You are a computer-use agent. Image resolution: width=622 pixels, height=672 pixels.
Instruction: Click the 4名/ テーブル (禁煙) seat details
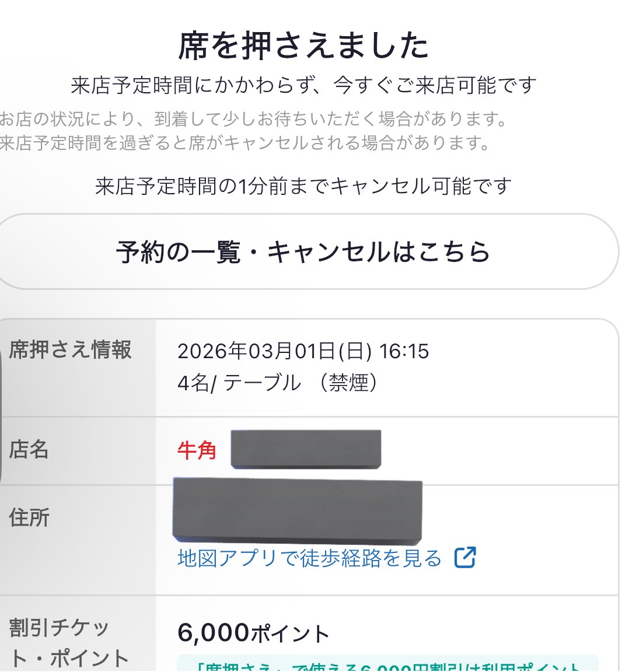(278, 383)
